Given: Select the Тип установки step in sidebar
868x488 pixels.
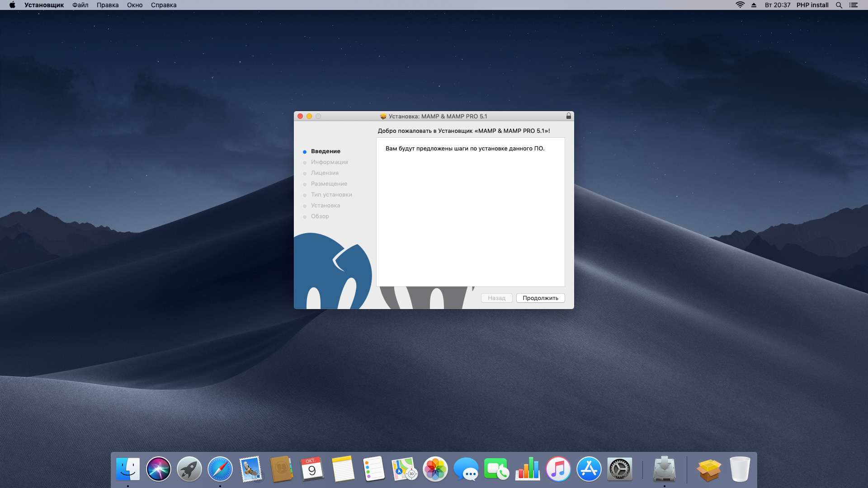Looking at the screenshot, I should (x=331, y=195).
